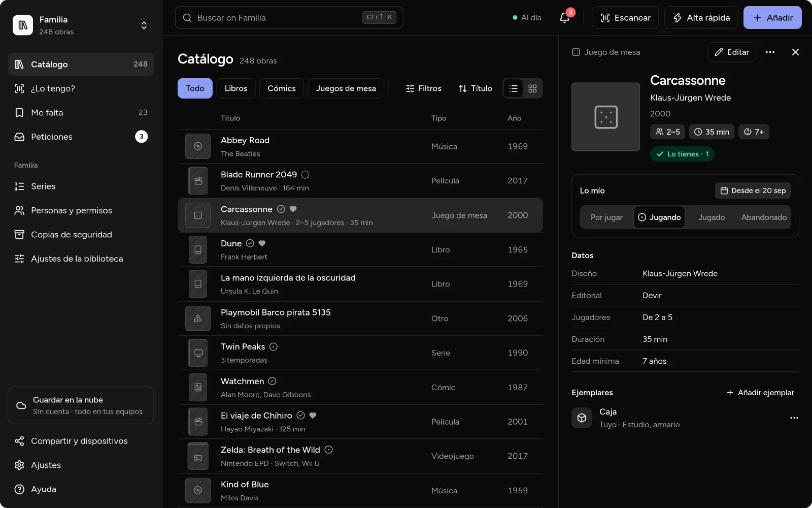Click the Carcassonne dice cover thumbnail
The image size is (812, 508).
[x=606, y=117]
